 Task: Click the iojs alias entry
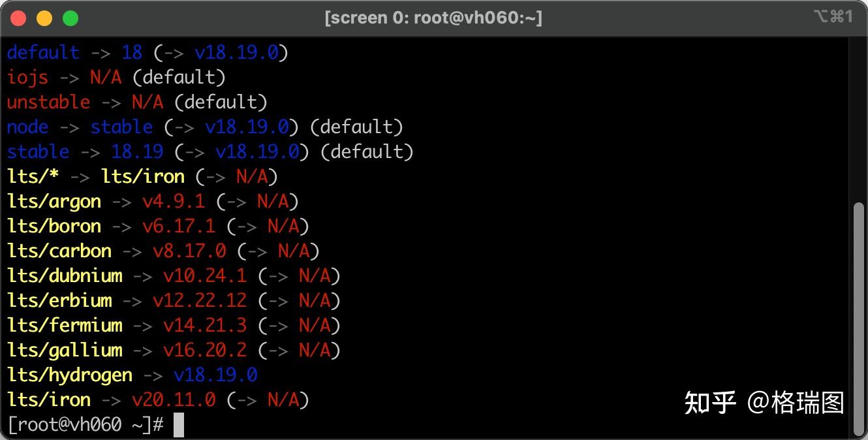tap(27, 77)
